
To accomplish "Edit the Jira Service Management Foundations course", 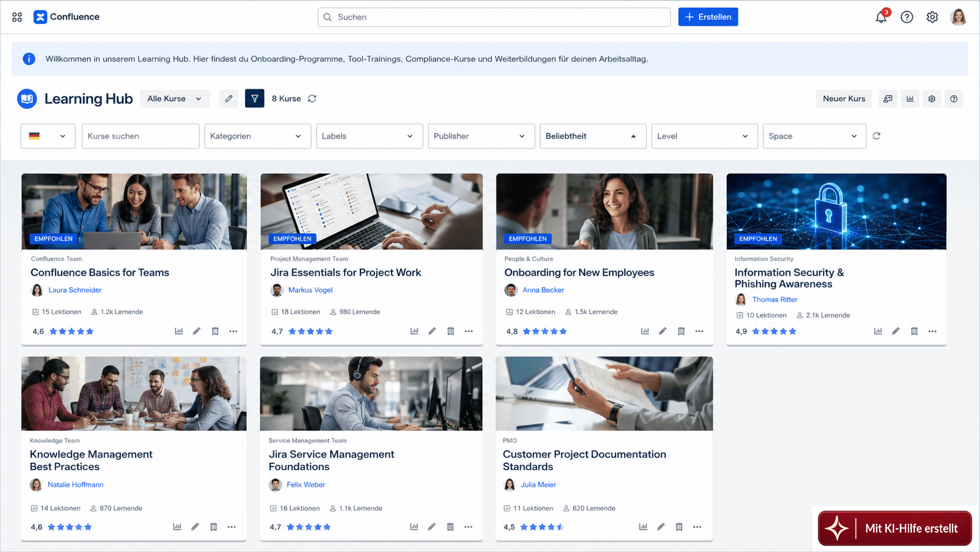I will pos(431,527).
